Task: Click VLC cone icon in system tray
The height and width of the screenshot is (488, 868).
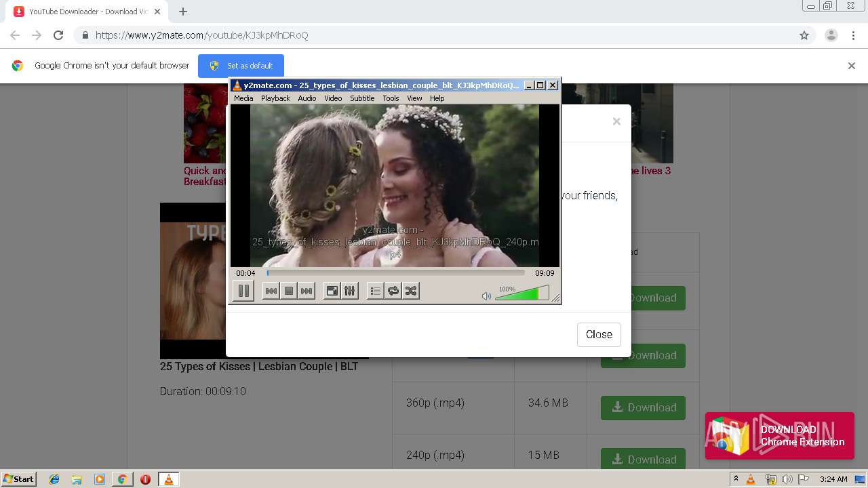Action: click(751, 479)
